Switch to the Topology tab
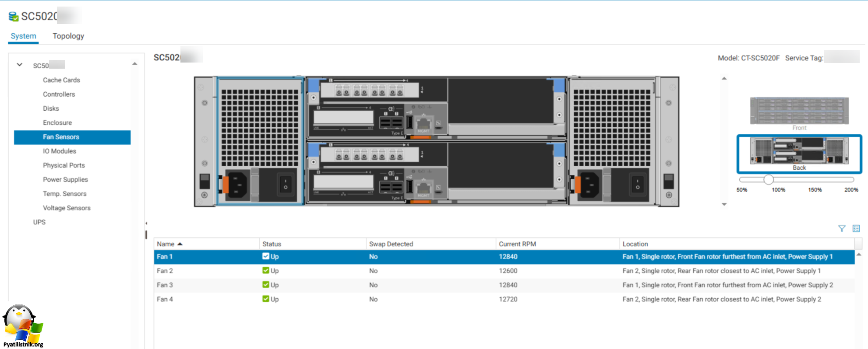The image size is (868, 349). tap(68, 36)
